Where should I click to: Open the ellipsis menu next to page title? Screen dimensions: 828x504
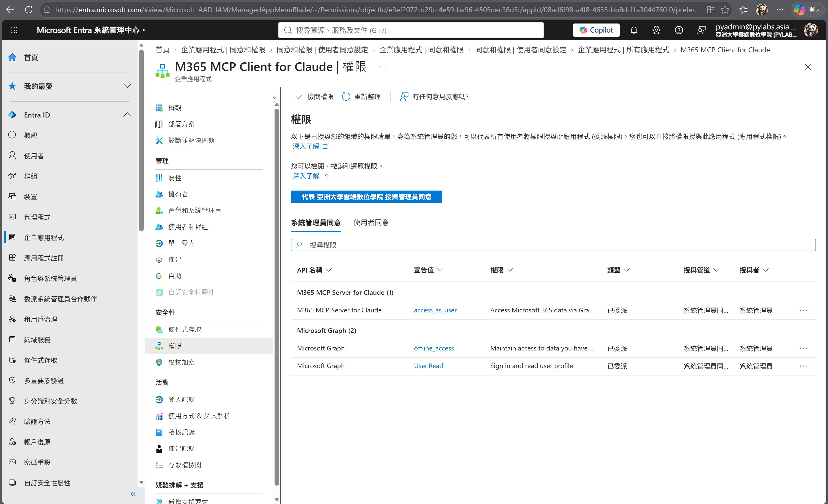click(x=383, y=67)
